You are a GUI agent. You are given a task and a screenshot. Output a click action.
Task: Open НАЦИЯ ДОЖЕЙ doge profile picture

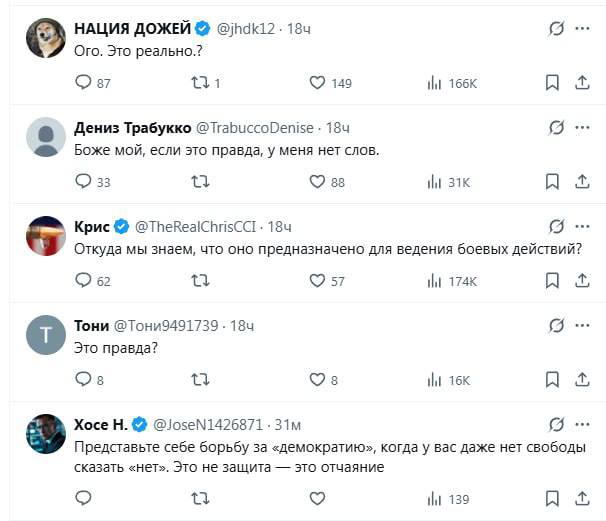[x=46, y=38]
